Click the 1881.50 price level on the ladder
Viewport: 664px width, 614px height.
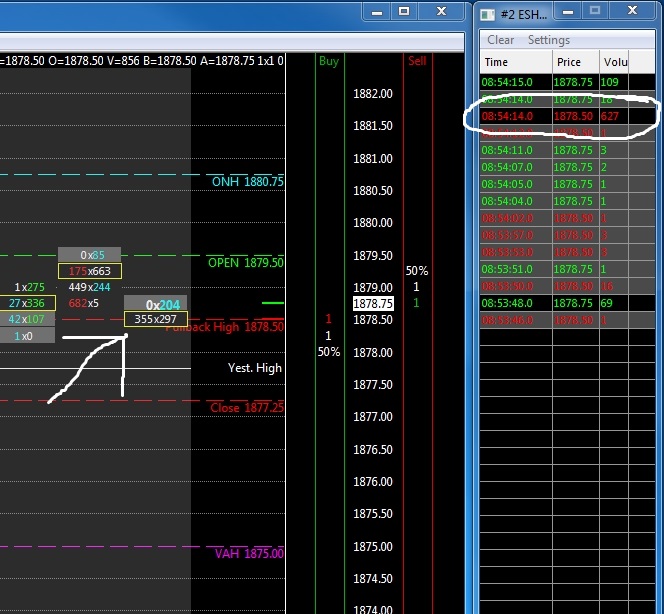point(373,126)
